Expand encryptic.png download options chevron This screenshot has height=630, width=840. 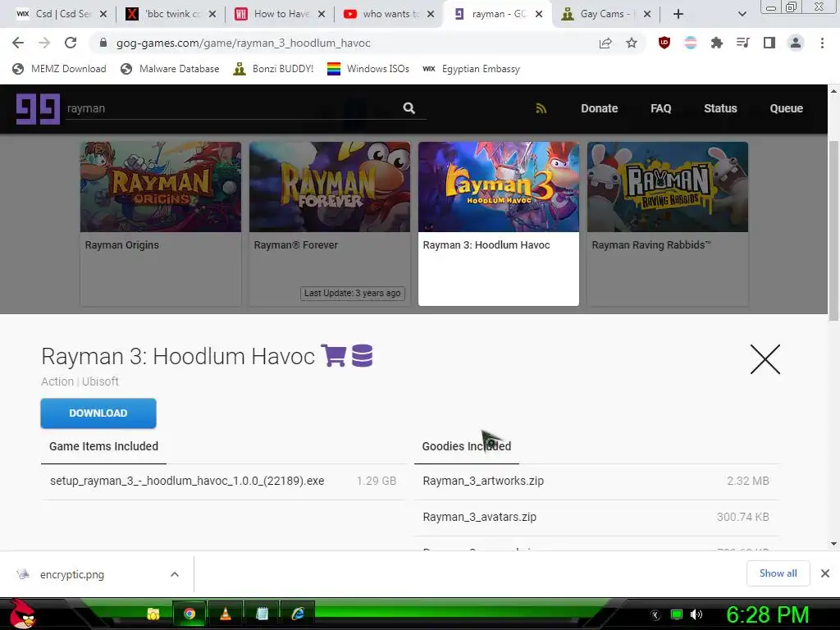pos(175,574)
